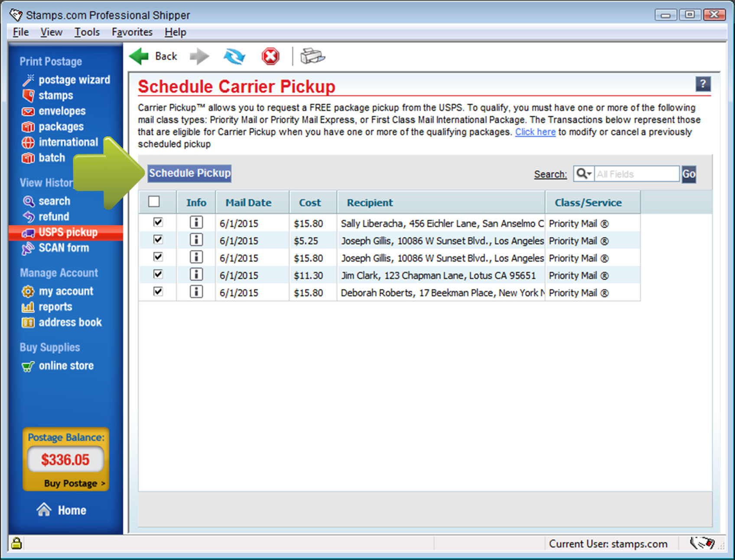
Task: Uncheck Jim Clark row checkbox
Action: click(x=158, y=275)
